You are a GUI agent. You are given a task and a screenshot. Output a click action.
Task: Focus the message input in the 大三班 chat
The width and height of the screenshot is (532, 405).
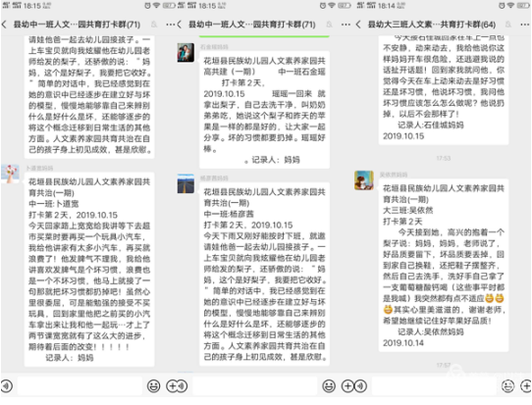(x=434, y=385)
